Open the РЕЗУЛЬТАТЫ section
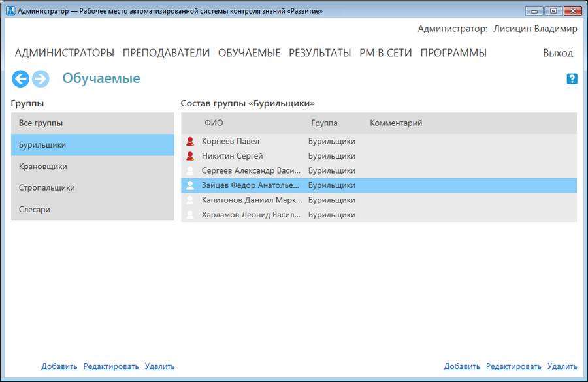The width and height of the screenshot is (588, 382). (x=320, y=53)
